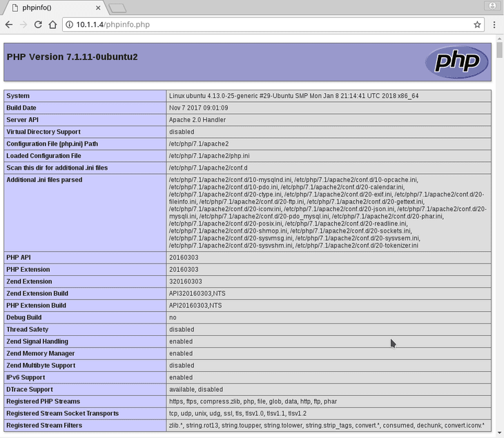The height and width of the screenshot is (438, 504).
Task: Focus the address bar with 10.1.1.4/phpinfo.php
Action: coord(273,25)
